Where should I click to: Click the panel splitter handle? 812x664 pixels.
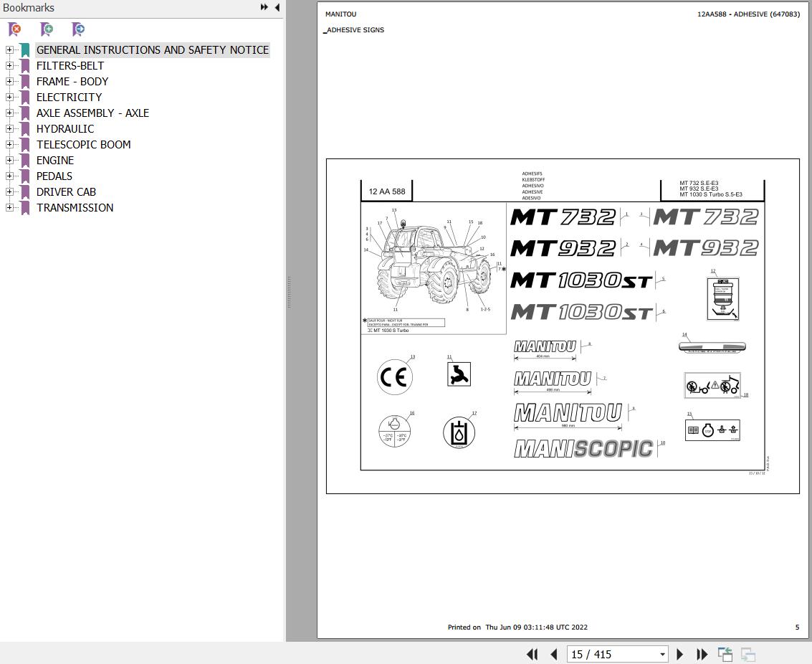click(289, 292)
